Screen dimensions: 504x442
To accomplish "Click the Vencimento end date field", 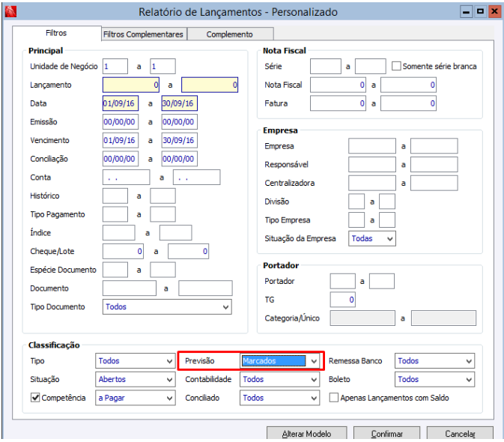I will [179, 140].
